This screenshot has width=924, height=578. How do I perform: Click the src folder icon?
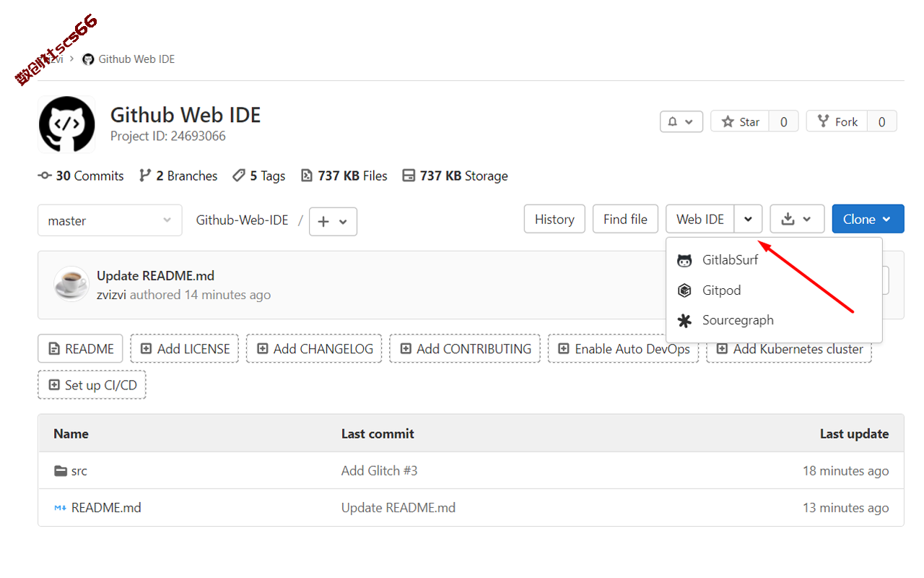point(61,470)
